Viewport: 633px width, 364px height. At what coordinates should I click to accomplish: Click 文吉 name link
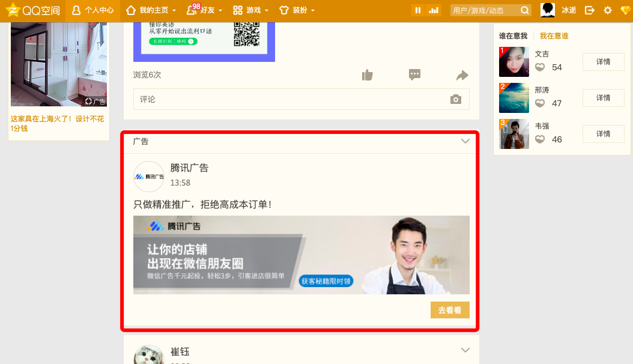(542, 54)
